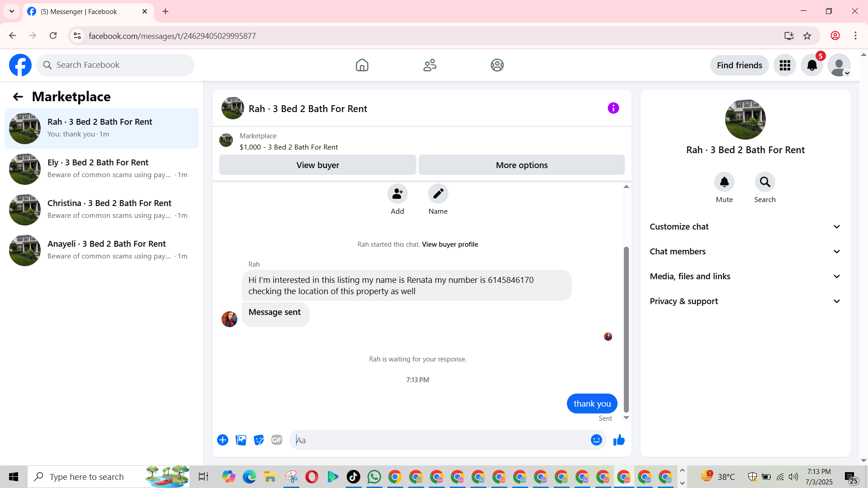Open Facebook notifications bell
This screenshot has height=488, width=868.
[x=812, y=65]
